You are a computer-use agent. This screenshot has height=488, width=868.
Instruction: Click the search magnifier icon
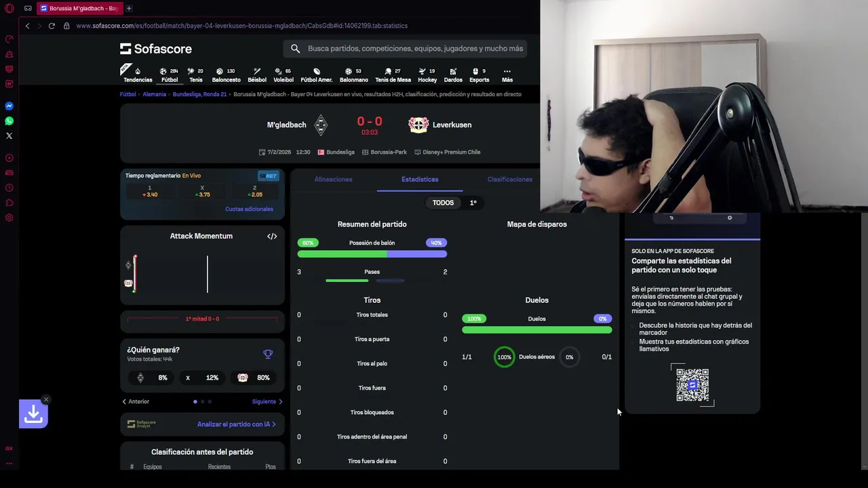[x=295, y=49]
